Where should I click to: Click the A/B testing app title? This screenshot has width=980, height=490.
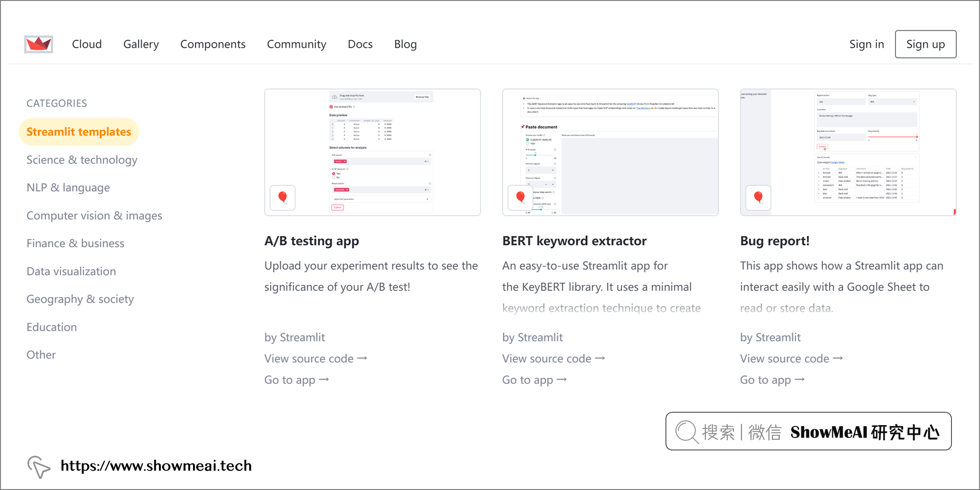point(312,241)
